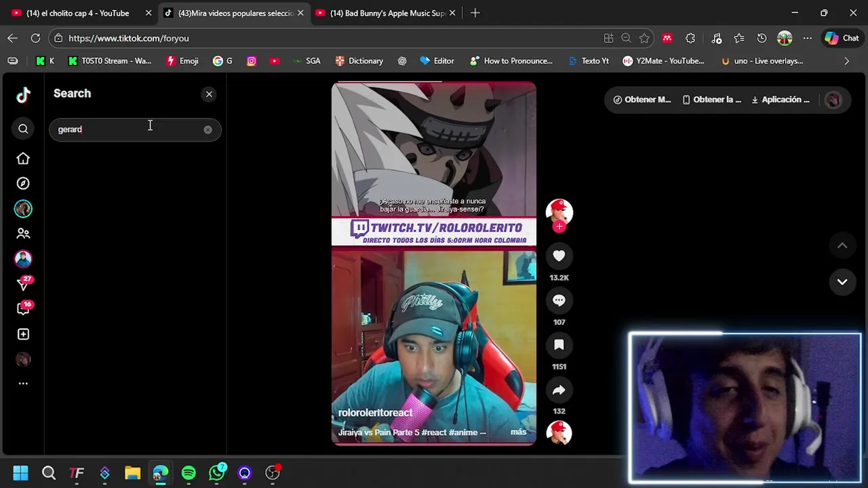Viewport: 868px width, 488px height.
Task: Open Windows taskbar search
Action: (49, 472)
